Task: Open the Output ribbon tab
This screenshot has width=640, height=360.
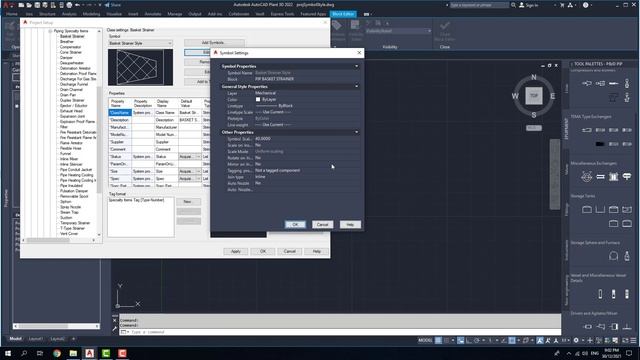Action: (x=195, y=14)
